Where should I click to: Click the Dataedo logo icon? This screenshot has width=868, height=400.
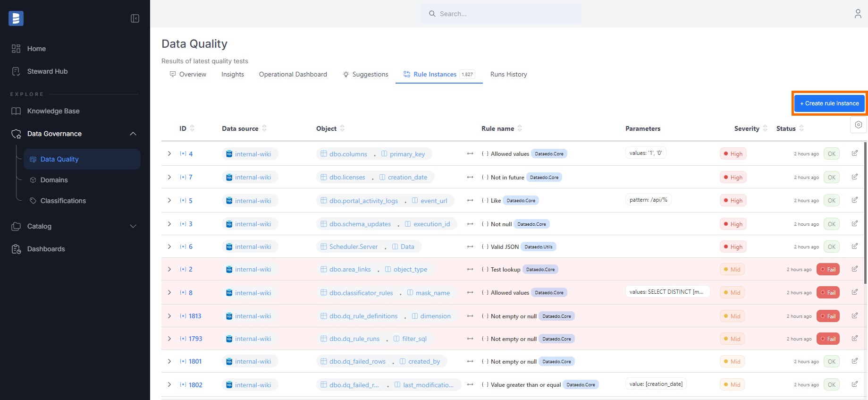pyautogui.click(x=16, y=18)
